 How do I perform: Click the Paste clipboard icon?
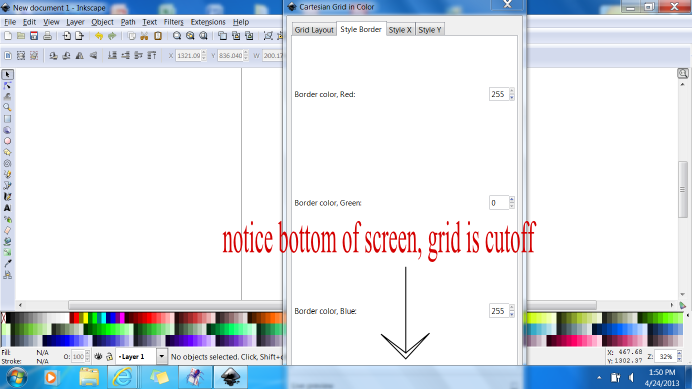coord(158,36)
